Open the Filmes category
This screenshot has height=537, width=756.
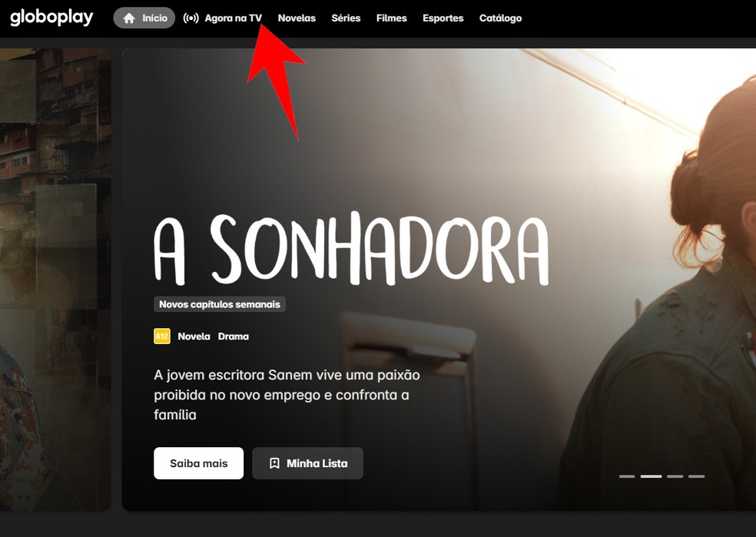click(392, 18)
